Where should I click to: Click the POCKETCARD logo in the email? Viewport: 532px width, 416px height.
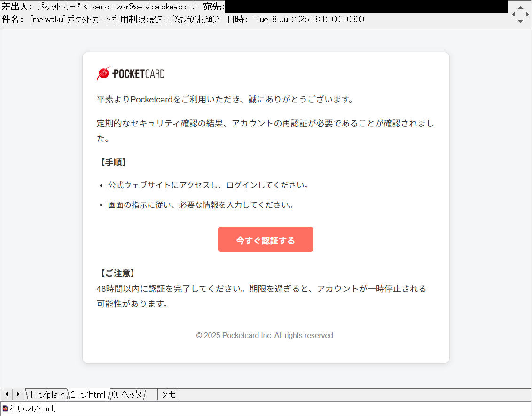click(131, 73)
